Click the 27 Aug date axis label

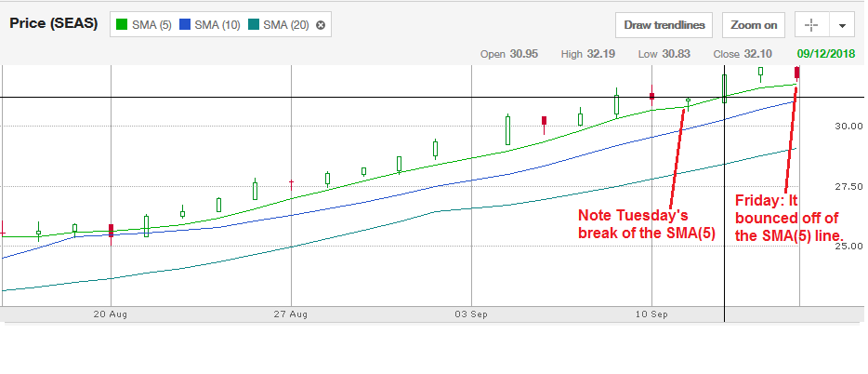point(290,314)
